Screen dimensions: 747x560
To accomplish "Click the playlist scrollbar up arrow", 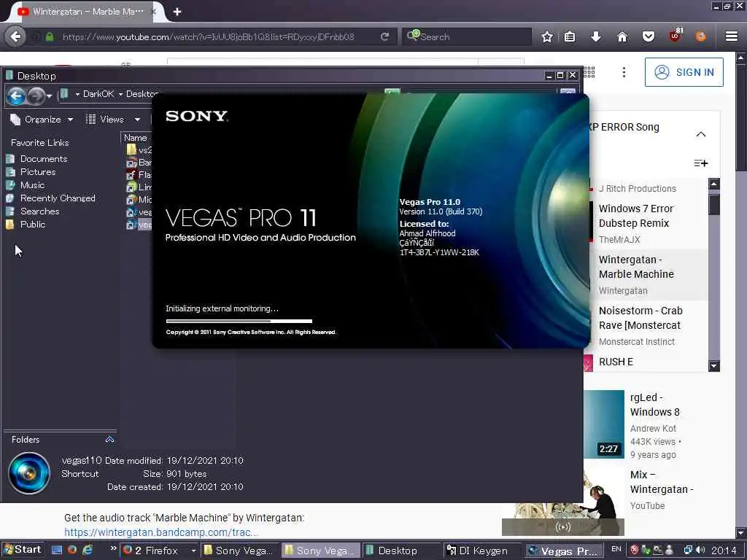I will (713, 184).
